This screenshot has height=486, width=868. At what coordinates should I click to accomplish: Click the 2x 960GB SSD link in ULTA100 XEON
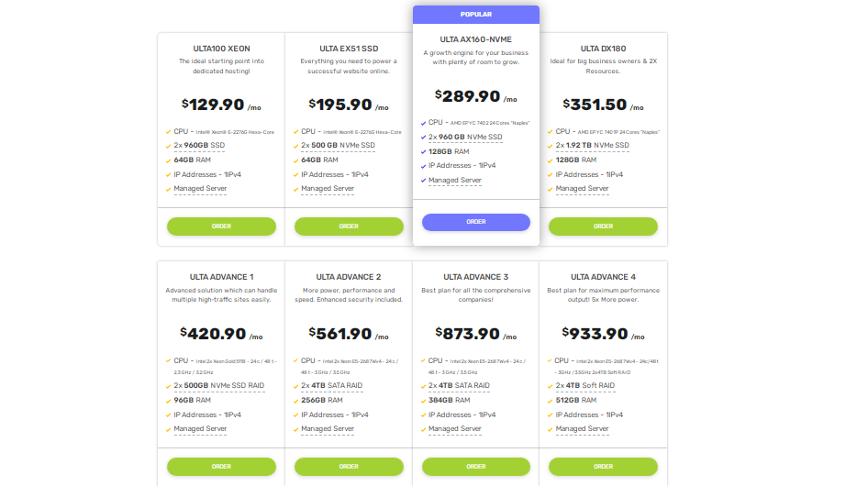tap(200, 146)
